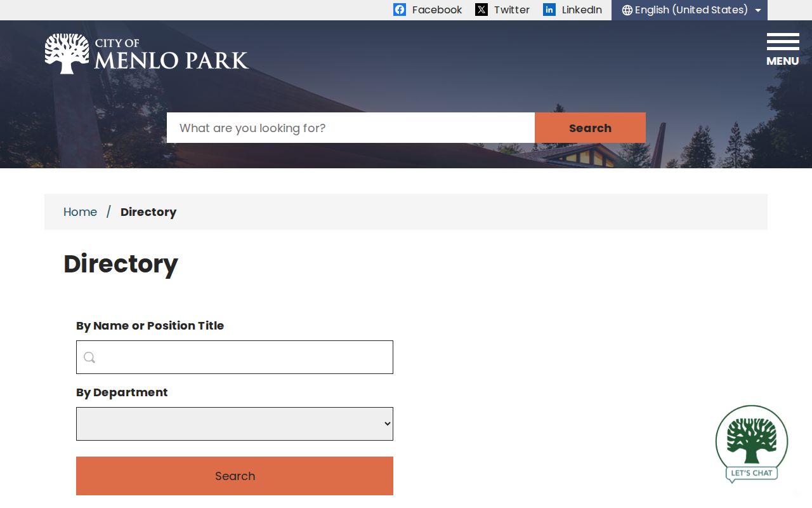Image resolution: width=812 pixels, height=508 pixels.
Task: Click the 'Directory' page heading
Action: (121, 264)
